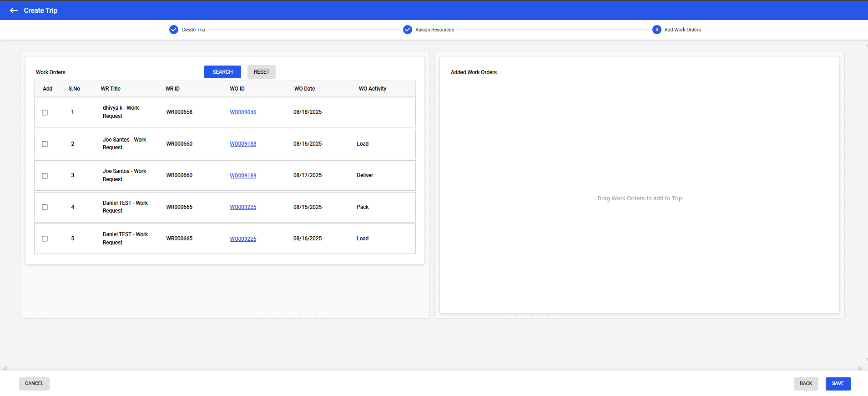Screen dimensions: 868x396
Task: Click the Create Trip step label
Action: click(193, 30)
